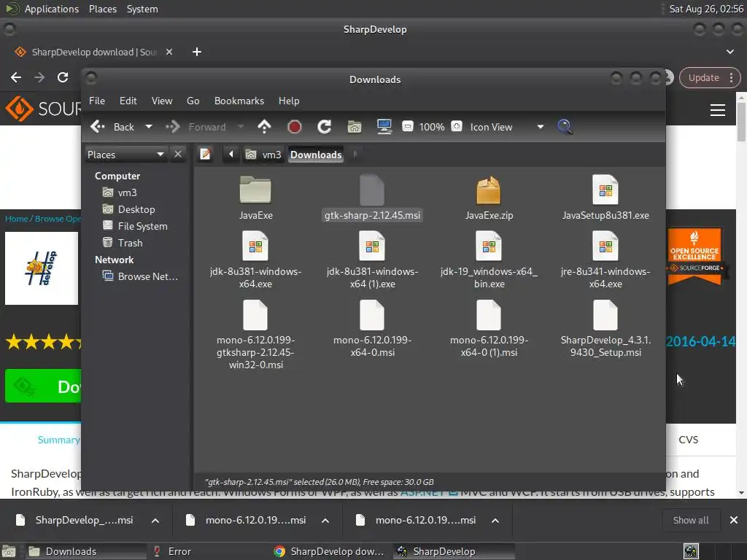
Task: Select the mono-6.12.0.199-x64-0.msi file
Action: tap(372, 329)
